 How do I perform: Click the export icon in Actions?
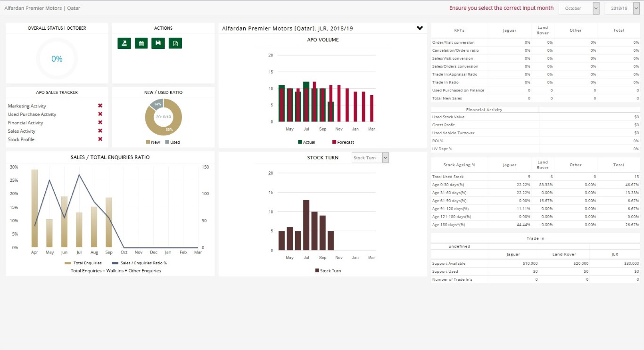point(124,43)
